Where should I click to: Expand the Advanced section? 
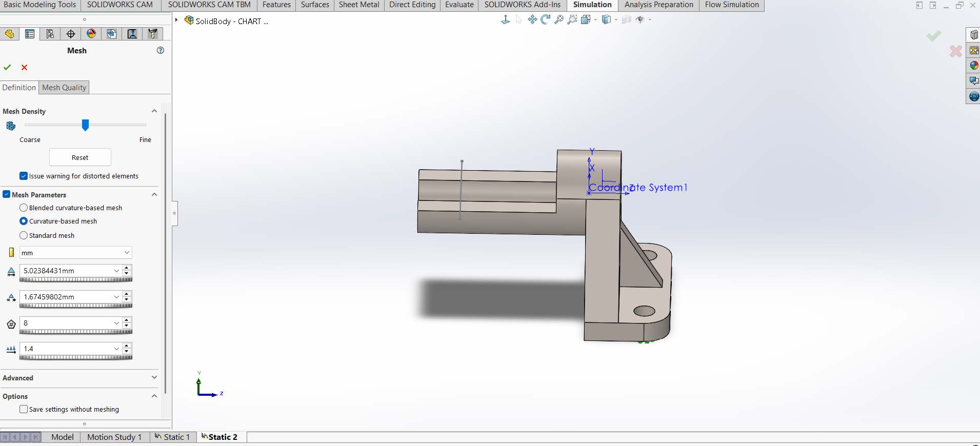[x=154, y=378]
